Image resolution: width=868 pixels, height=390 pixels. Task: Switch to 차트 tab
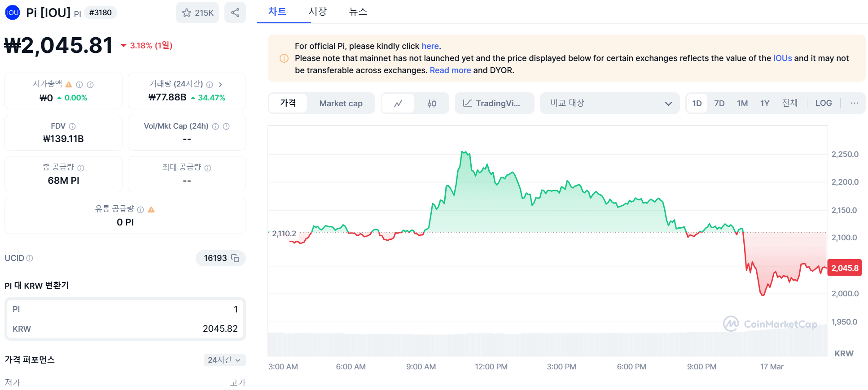tap(277, 12)
